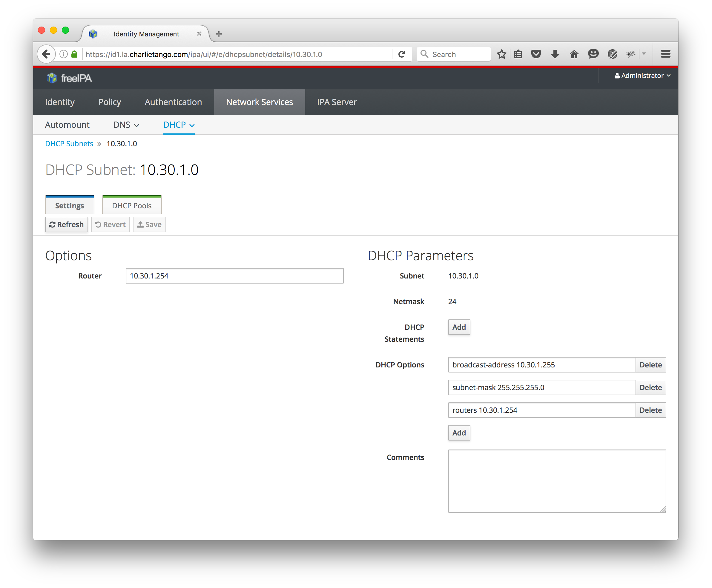
Task: Expand the DHCP dropdown menu
Action: [x=179, y=125]
